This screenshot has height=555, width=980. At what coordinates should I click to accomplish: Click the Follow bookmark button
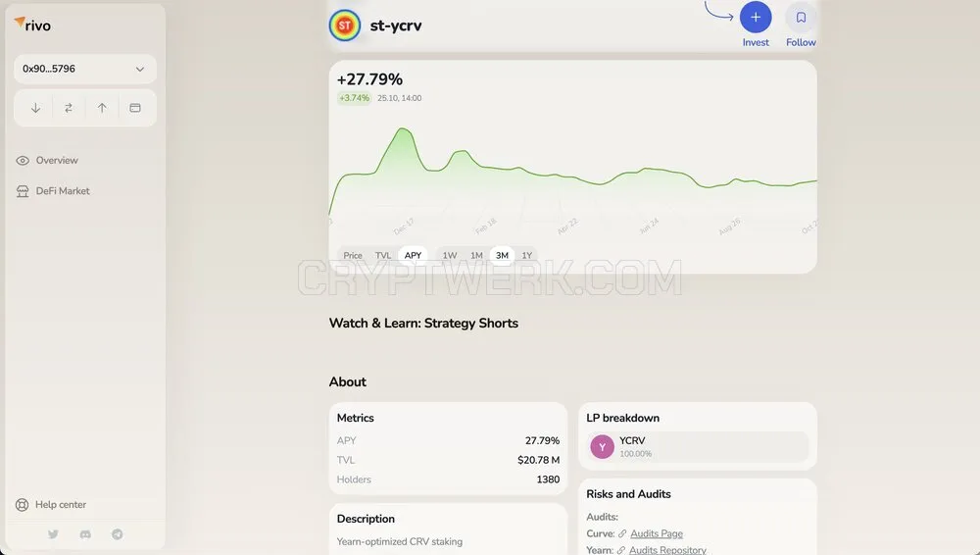[801, 18]
